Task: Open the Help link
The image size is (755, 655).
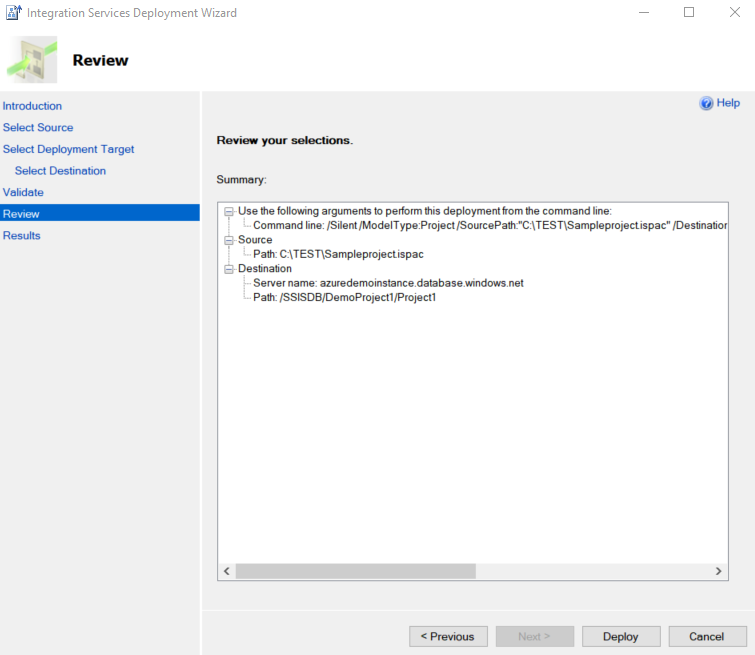Action: click(x=728, y=103)
